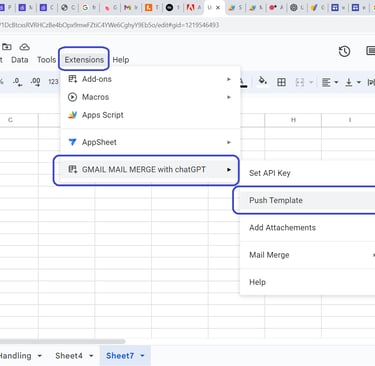The width and height of the screenshot is (375, 366).
Task: Open the Macros submenu
Action: pyautogui.click(x=150, y=97)
